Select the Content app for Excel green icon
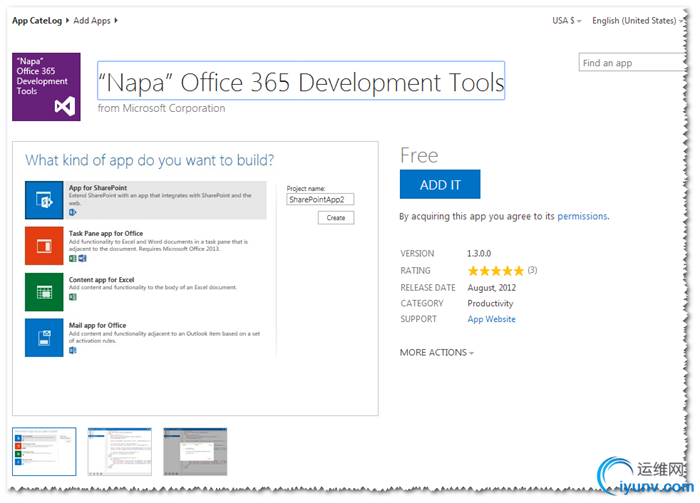The height and width of the screenshot is (503, 700). 44,291
